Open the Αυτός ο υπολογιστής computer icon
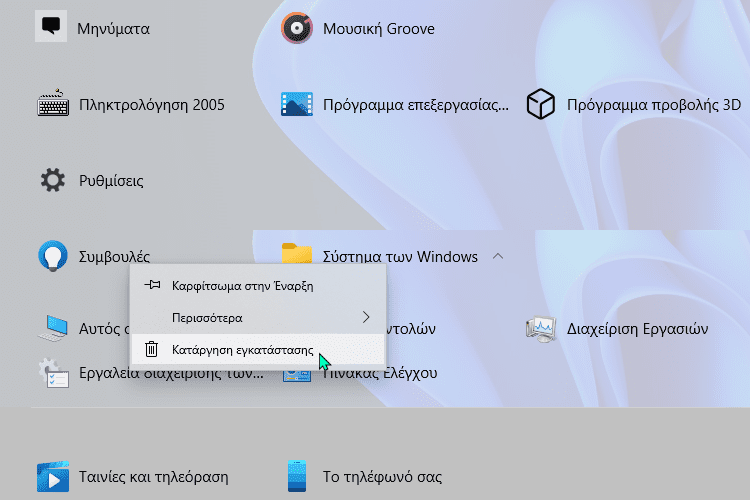 point(53,328)
